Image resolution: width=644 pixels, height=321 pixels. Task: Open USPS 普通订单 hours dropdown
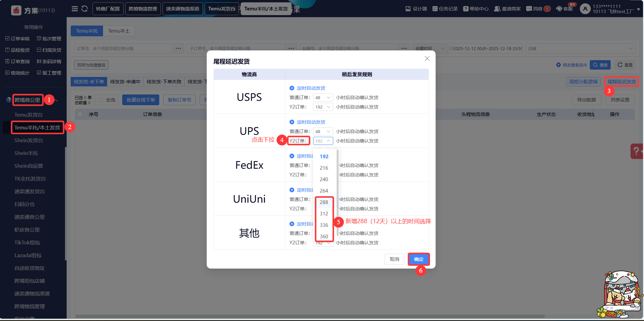[x=323, y=97]
